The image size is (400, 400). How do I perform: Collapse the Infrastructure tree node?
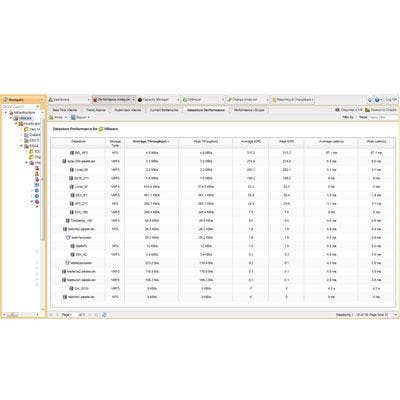point(6,113)
